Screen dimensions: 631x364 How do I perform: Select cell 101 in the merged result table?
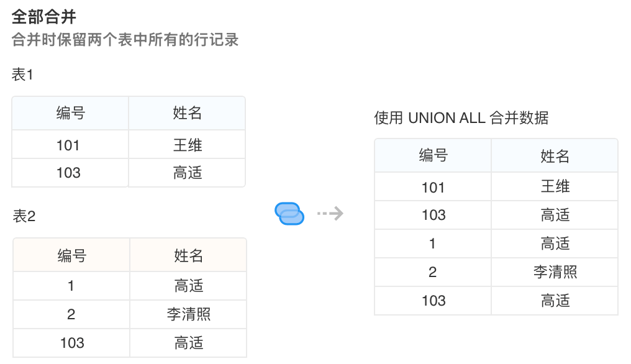pos(433,186)
